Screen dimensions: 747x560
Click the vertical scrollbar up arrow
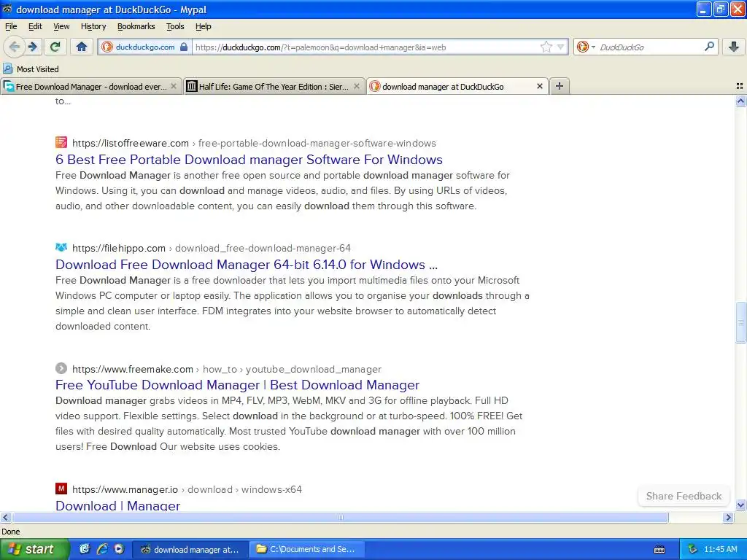point(740,101)
